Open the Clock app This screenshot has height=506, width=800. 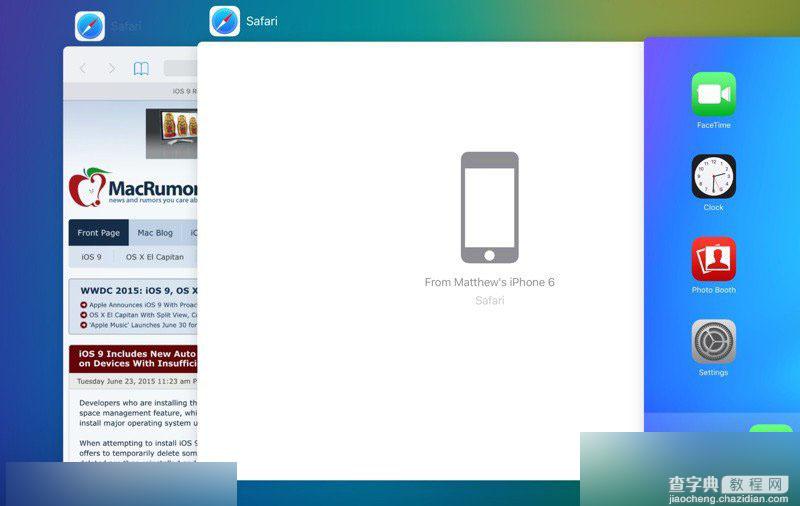713,176
